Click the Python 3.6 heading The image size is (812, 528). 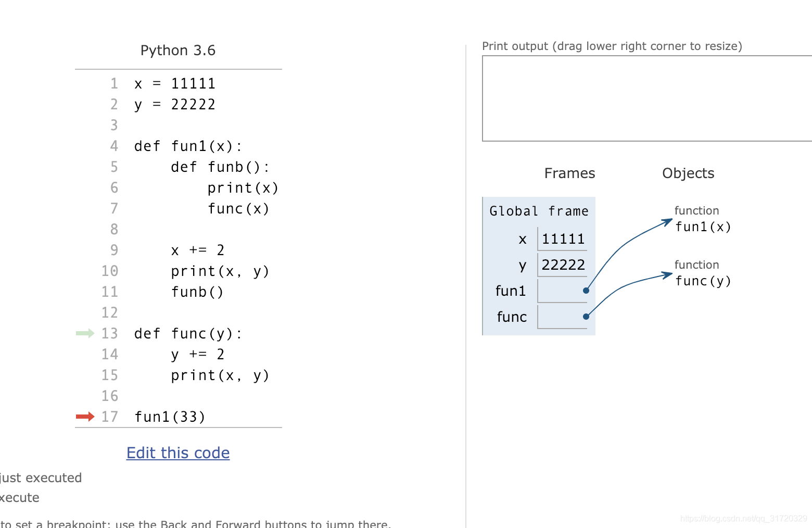178,50
